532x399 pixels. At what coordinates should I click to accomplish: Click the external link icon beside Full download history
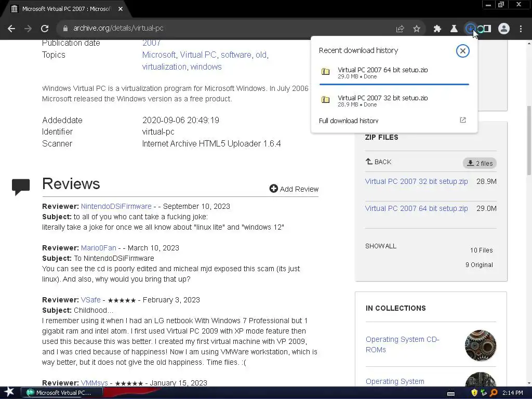463,120
